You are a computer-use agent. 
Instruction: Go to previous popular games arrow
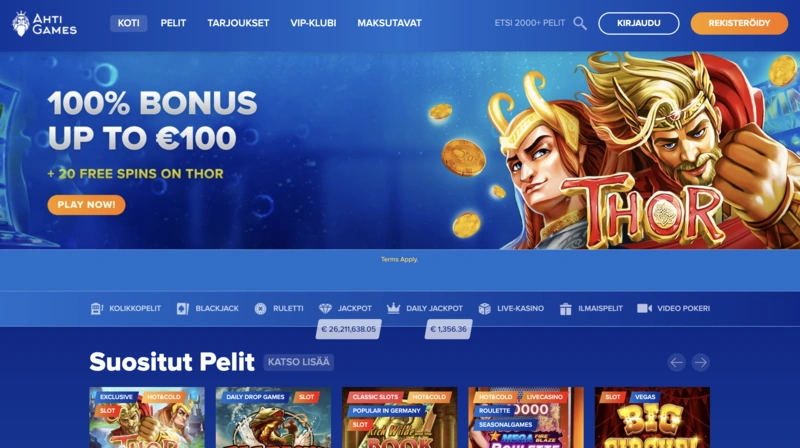tap(677, 362)
